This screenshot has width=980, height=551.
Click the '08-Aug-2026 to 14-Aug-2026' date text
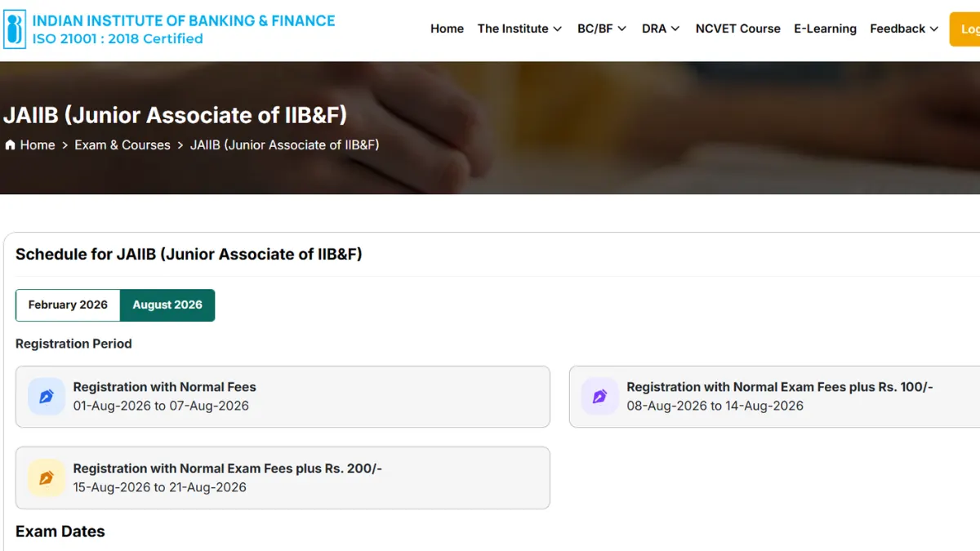click(715, 406)
